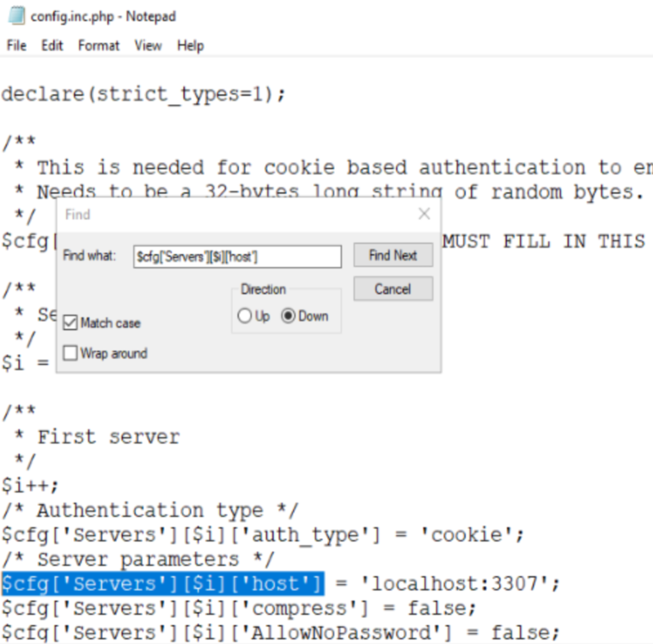Click the config.inc.php - Notepad title text

(103, 16)
